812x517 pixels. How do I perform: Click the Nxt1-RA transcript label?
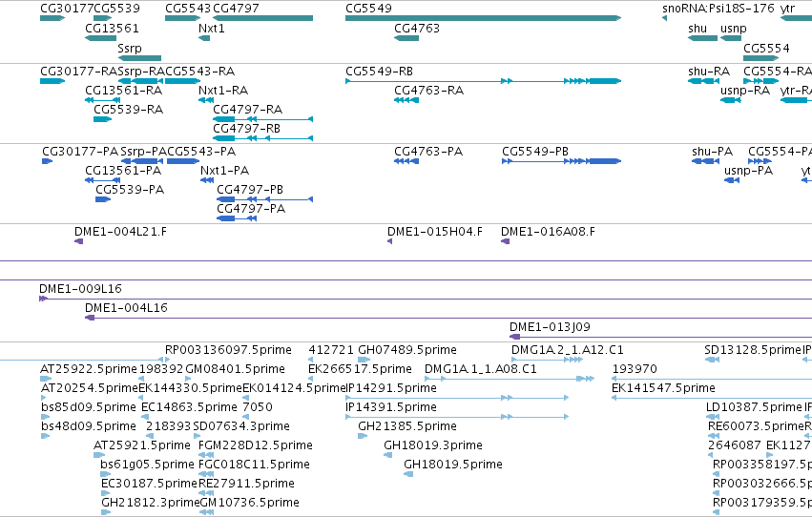click(223, 91)
